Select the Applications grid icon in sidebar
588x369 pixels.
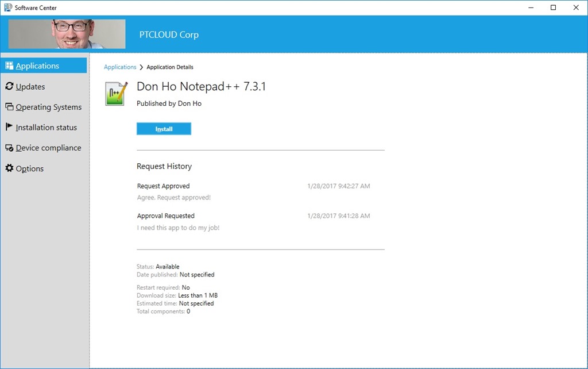point(9,65)
